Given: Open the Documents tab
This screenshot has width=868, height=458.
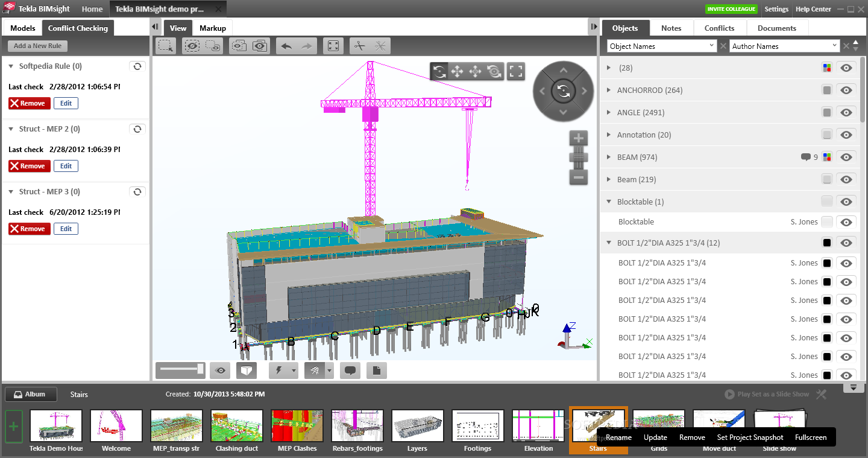Looking at the screenshot, I should coord(777,28).
